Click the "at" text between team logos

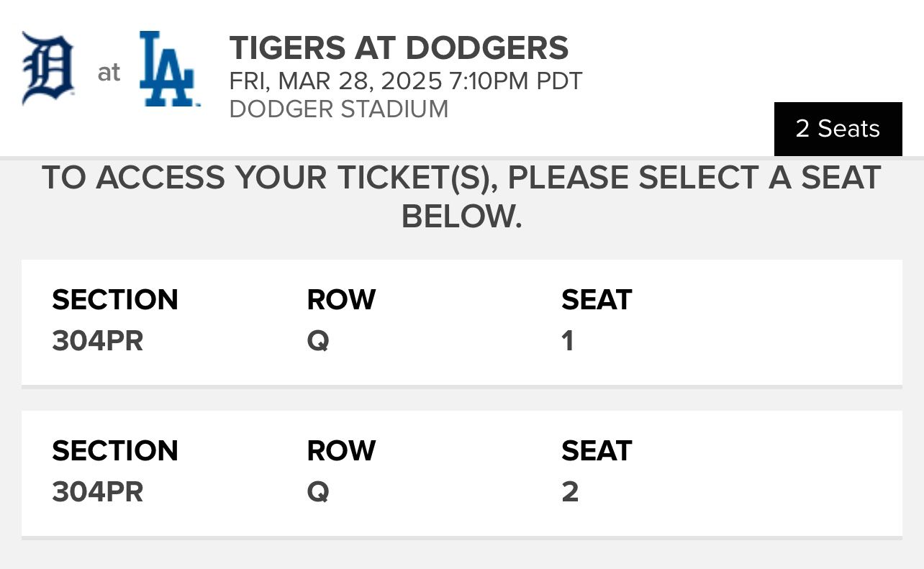point(109,73)
